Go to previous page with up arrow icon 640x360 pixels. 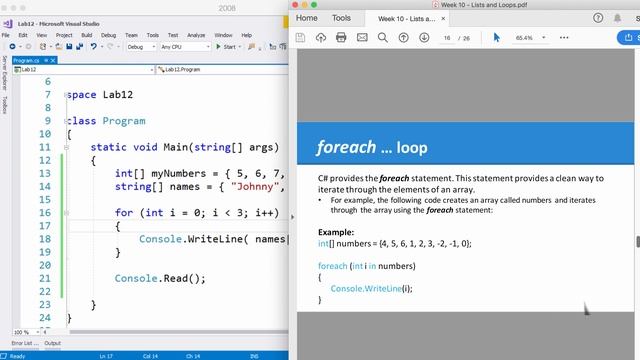click(x=403, y=38)
